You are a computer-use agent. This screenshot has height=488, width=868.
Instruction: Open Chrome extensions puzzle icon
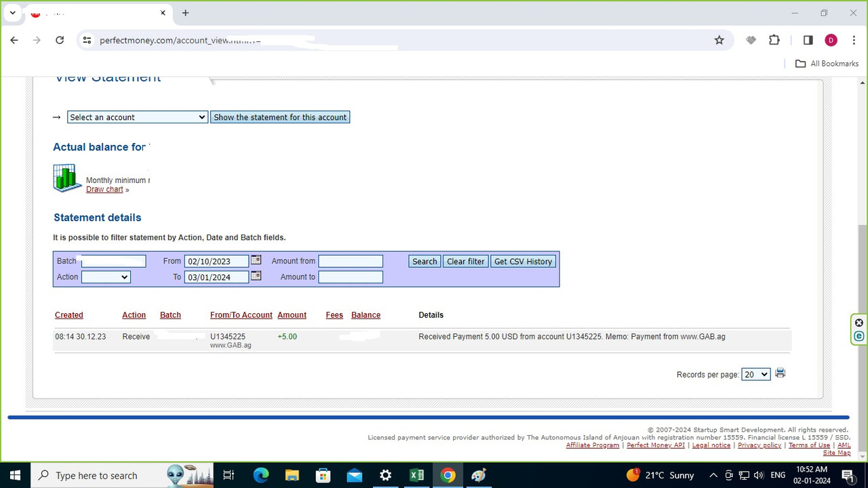(x=774, y=41)
